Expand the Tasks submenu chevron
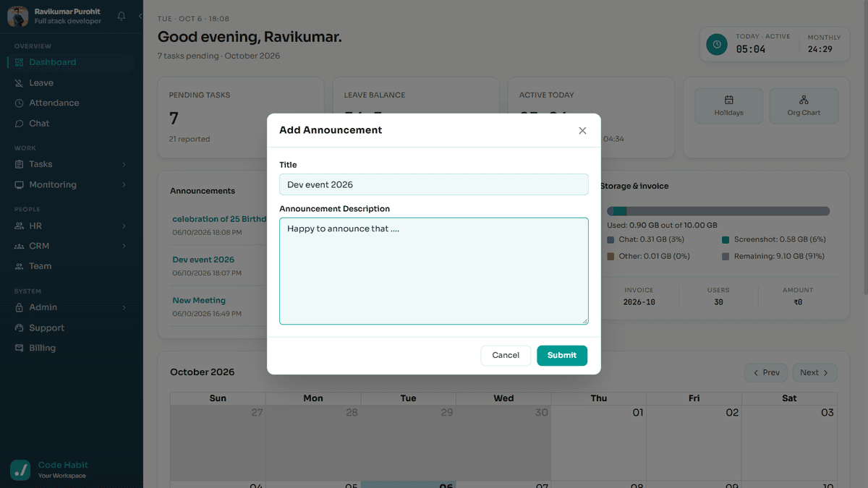This screenshot has width=868, height=488. pyautogui.click(x=124, y=165)
